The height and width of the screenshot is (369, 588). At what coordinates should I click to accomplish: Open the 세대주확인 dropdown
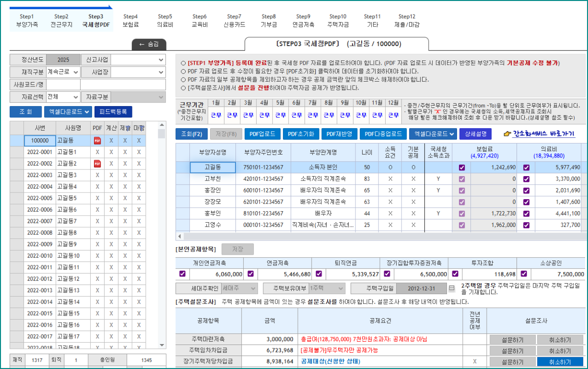pos(240,288)
